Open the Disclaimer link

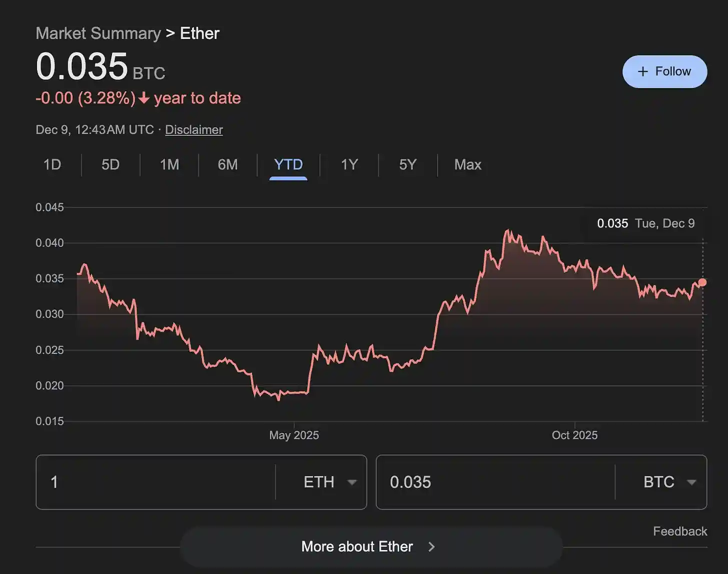(x=193, y=130)
